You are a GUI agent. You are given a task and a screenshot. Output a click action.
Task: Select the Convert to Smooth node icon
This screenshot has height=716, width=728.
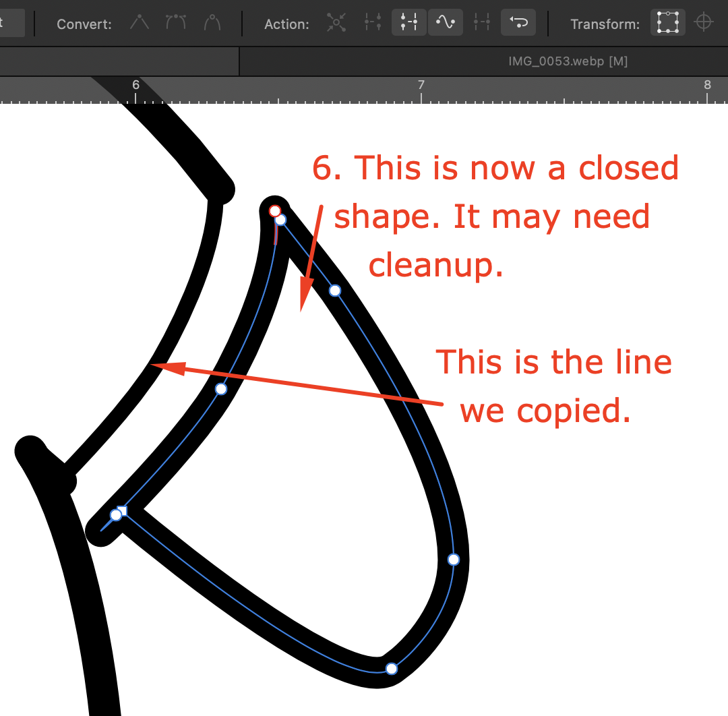(x=176, y=23)
